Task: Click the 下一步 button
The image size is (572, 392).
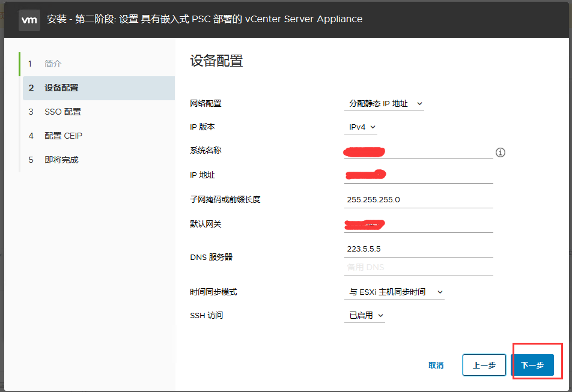Action: click(x=532, y=365)
